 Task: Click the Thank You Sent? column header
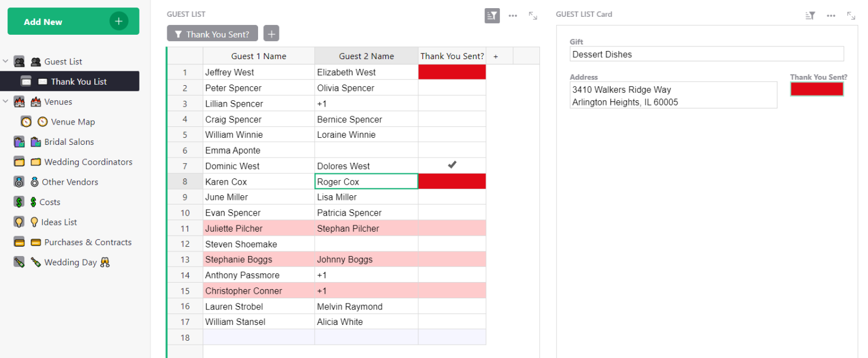(x=452, y=56)
